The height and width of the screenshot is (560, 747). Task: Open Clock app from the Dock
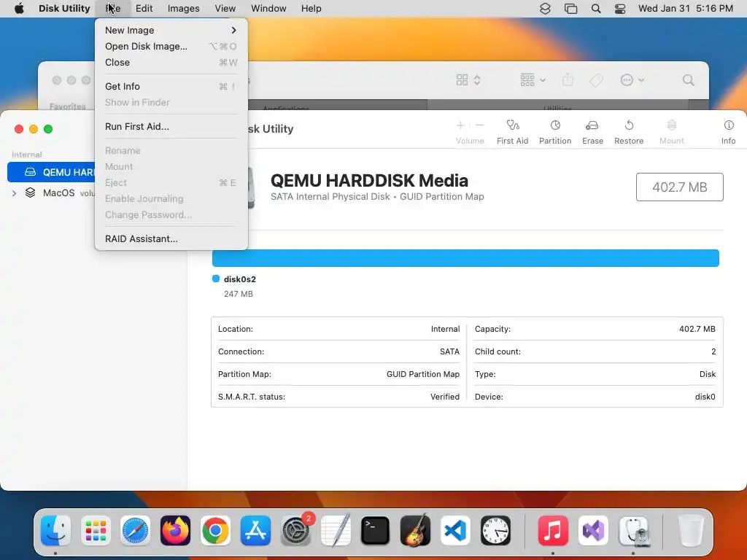pyautogui.click(x=495, y=531)
